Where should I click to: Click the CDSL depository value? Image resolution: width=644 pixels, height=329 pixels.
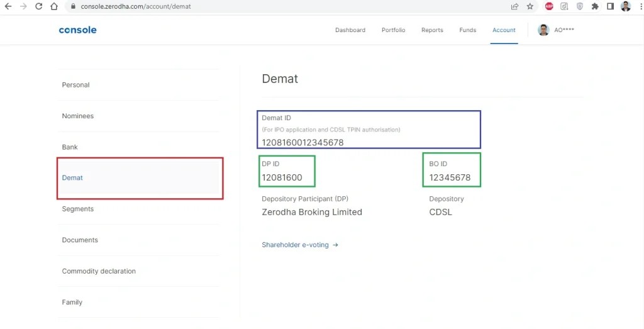pos(440,212)
